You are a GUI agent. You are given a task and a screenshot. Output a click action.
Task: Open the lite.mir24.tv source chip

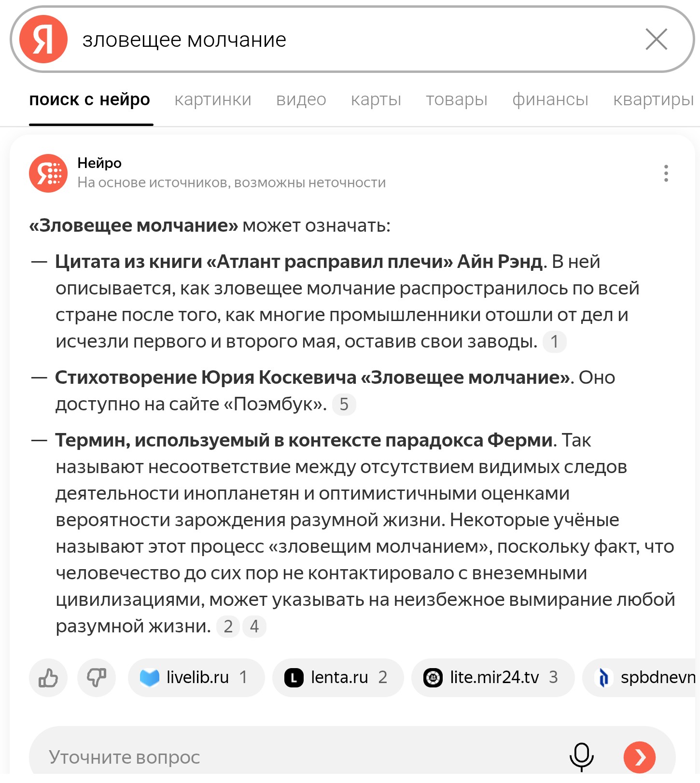point(493,678)
